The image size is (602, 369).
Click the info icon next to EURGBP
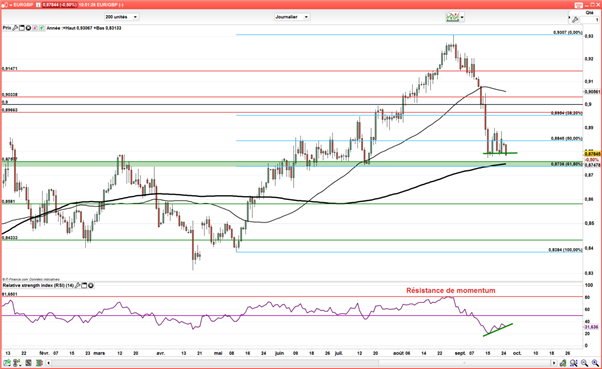pos(38,5)
